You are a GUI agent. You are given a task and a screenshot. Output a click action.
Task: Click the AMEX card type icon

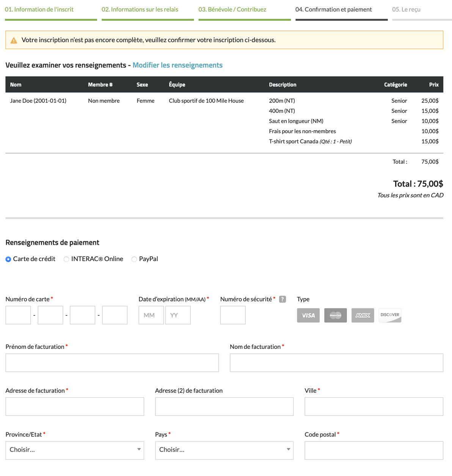[363, 315]
